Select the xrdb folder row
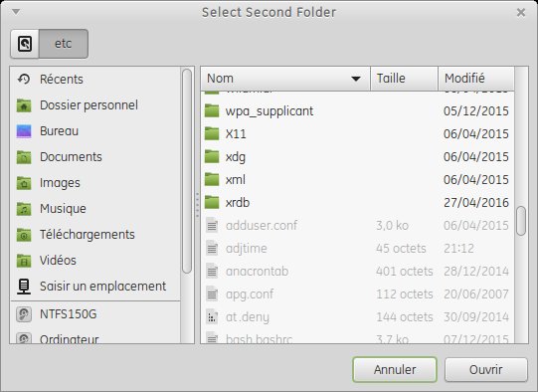538x392 pixels. [357, 203]
